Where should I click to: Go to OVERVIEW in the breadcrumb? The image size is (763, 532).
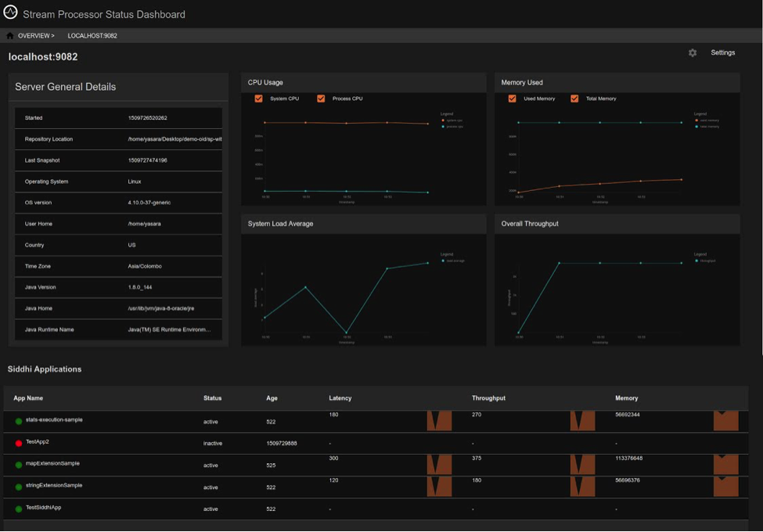pos(35,36)
